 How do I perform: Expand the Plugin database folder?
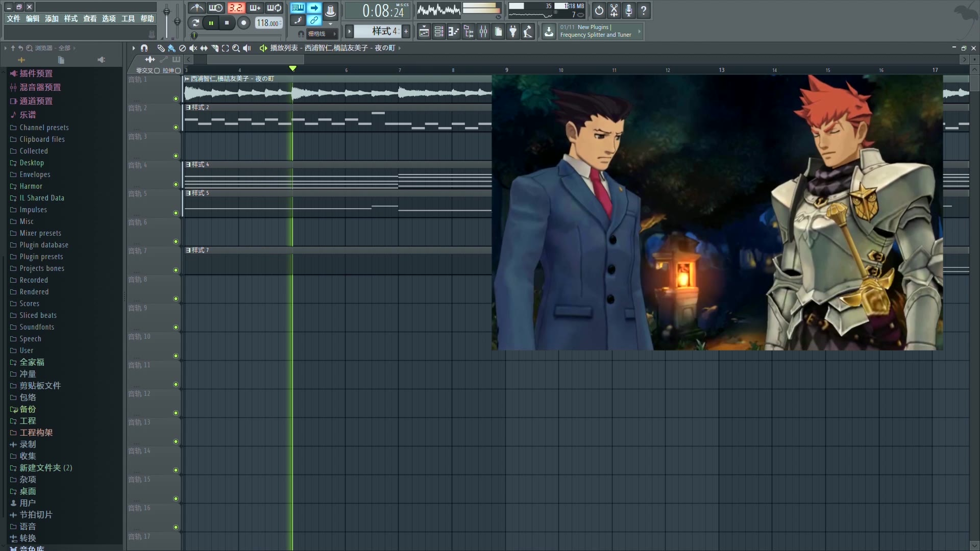click(43, 245)
